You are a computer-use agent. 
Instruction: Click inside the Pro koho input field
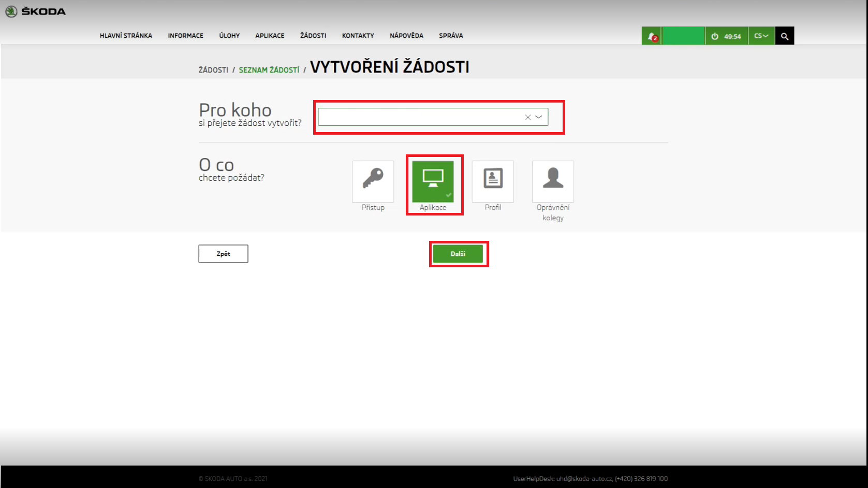[x=419, y=117]
